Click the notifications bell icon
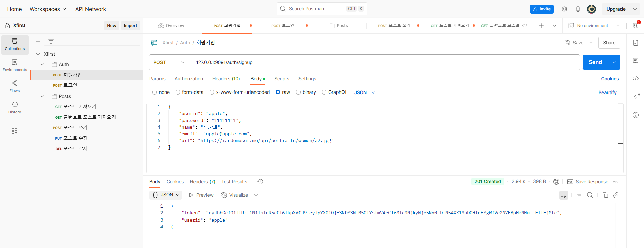 [578, 9]
